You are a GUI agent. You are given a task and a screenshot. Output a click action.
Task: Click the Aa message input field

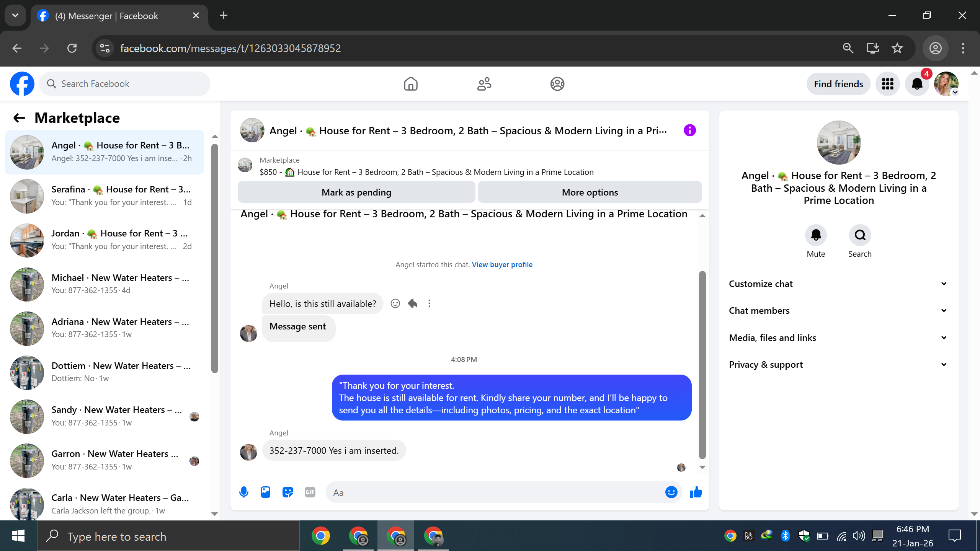pyautogui.click(x=494, y=492)
